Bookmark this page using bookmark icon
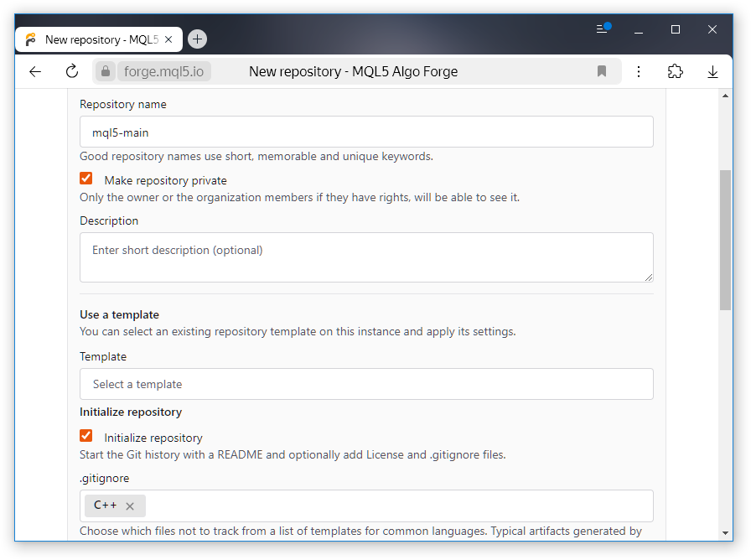Viewport: 751px width, 560px height. click(602, 71)
